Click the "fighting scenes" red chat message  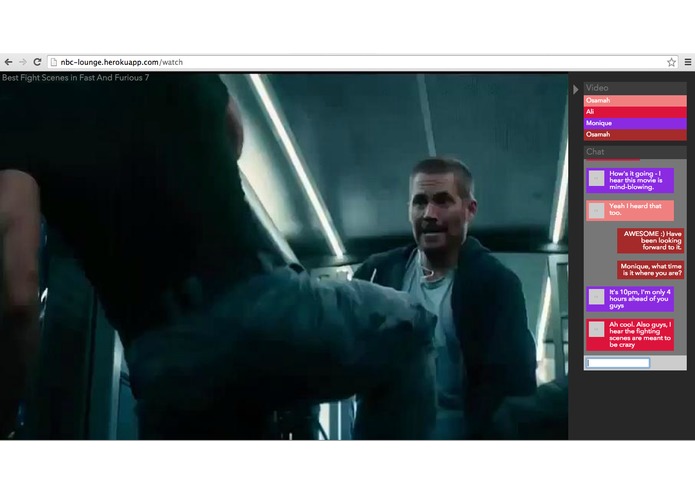[630, 335]
